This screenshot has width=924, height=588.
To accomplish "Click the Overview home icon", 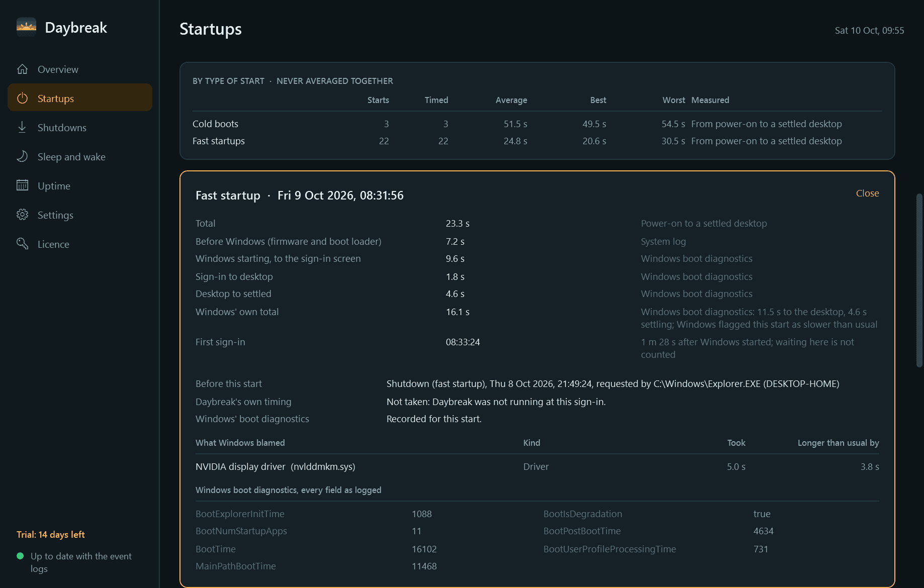I will 22,69.
